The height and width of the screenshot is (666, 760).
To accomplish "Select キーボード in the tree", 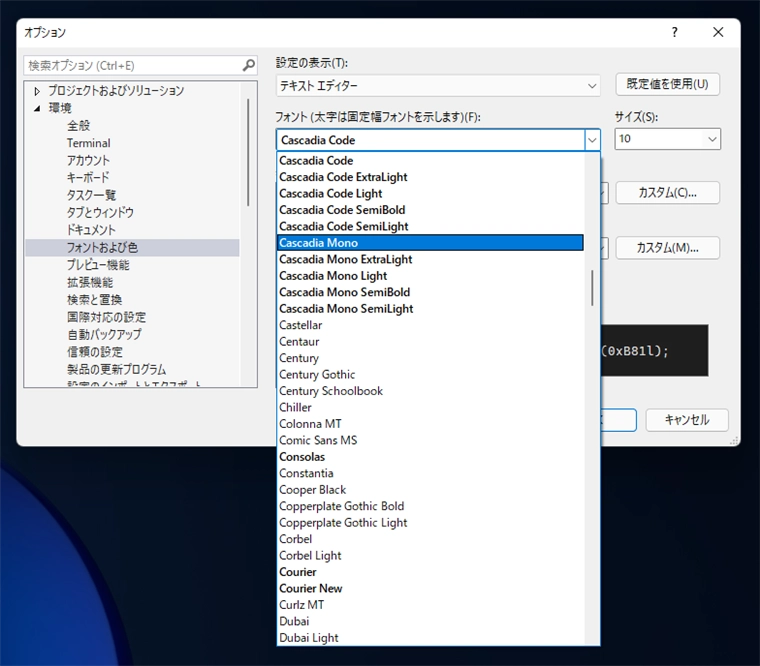I will pyautogui.click(x=88, y=178).
